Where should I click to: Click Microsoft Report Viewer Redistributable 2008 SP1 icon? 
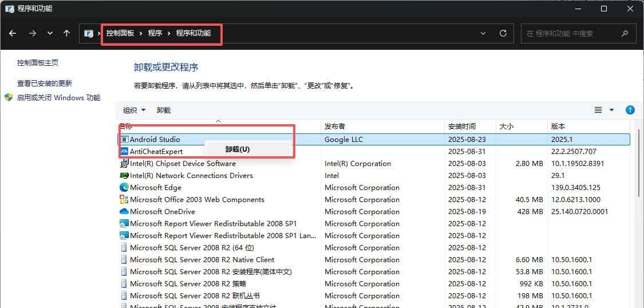[x=124, y=224]
